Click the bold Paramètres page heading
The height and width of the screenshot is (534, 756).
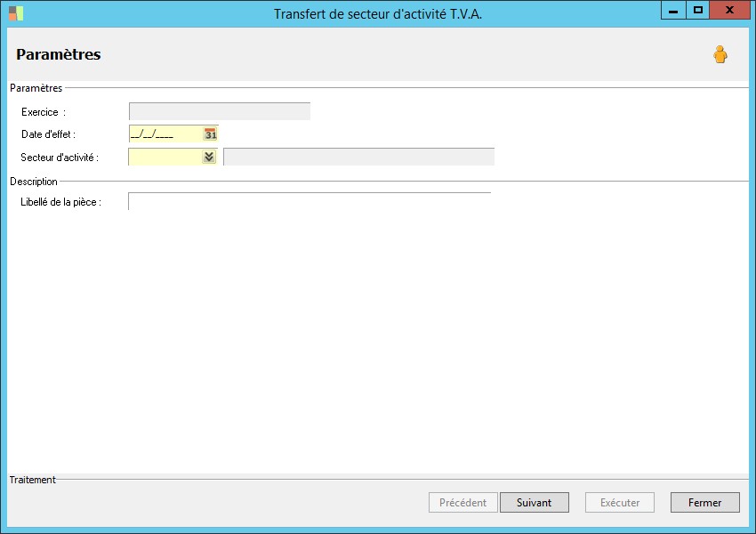[x=59, y=54]
